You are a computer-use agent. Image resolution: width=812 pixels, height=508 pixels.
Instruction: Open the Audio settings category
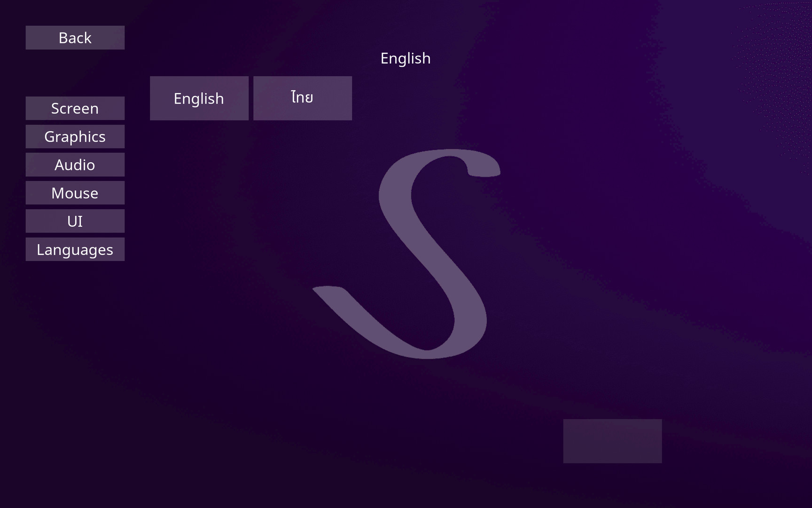point(75,165)
